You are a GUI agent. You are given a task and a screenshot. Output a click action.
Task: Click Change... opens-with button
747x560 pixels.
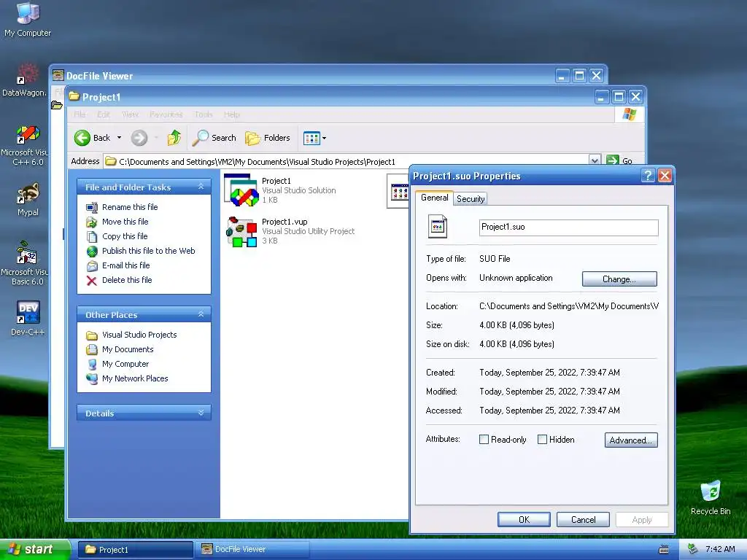pyautogui.click(x=619, y=279)
